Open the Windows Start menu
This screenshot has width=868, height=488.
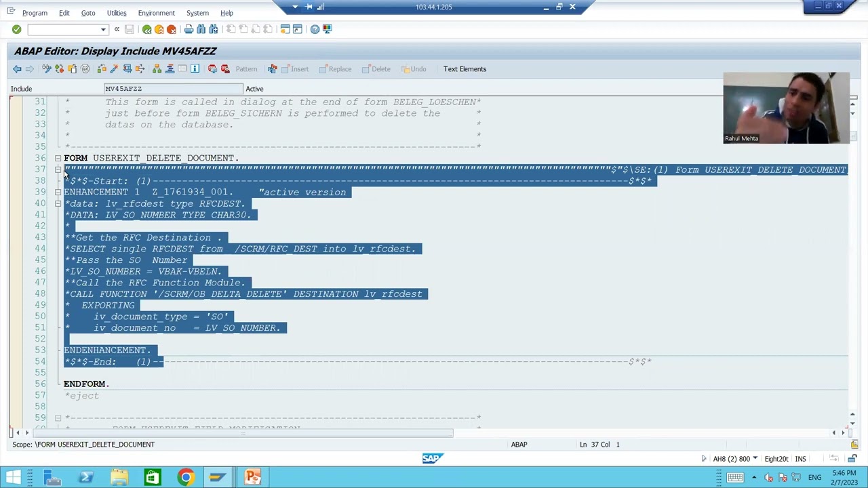pyautogui.click(x=14, y=478)
